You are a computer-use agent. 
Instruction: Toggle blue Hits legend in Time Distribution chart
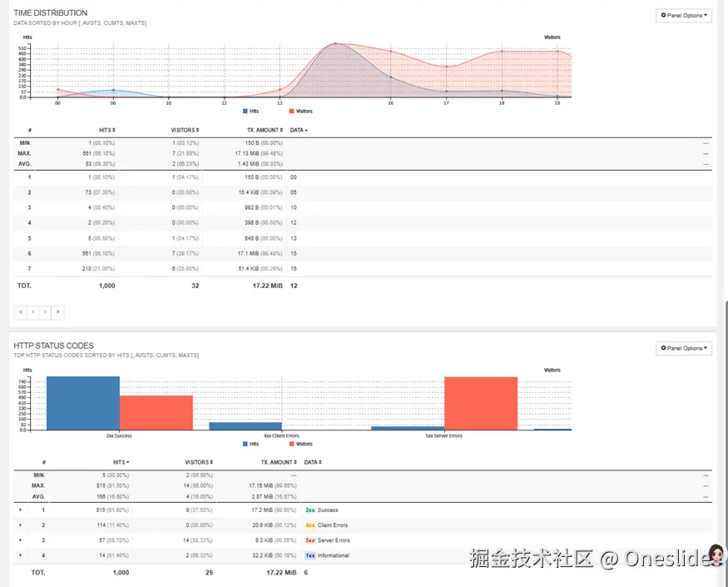[x=250, y=111]
